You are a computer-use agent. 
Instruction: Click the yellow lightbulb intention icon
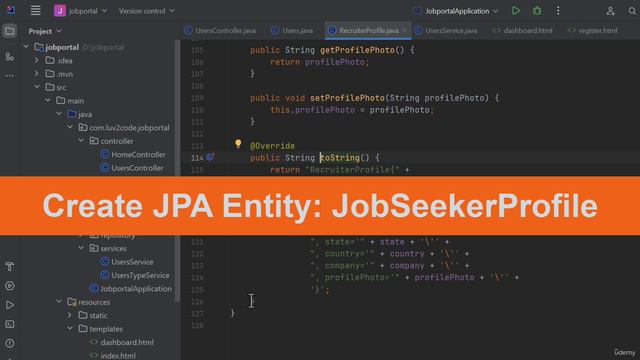[238, 143]
